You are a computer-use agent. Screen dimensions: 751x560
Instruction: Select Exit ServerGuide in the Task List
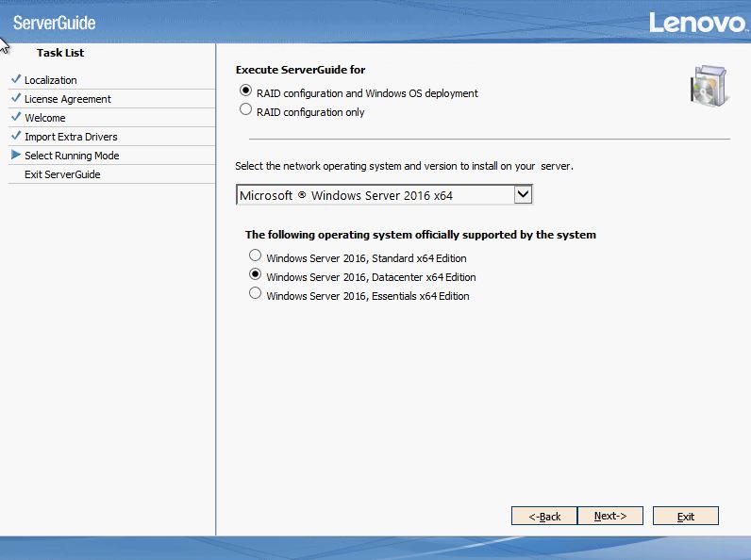point(62,174)
